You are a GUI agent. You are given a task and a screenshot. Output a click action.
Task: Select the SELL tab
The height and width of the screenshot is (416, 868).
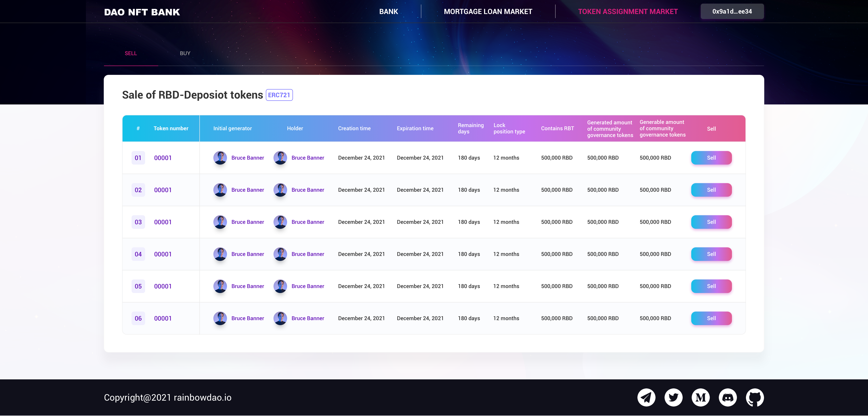pyautogui.click(x=131, y=53)
